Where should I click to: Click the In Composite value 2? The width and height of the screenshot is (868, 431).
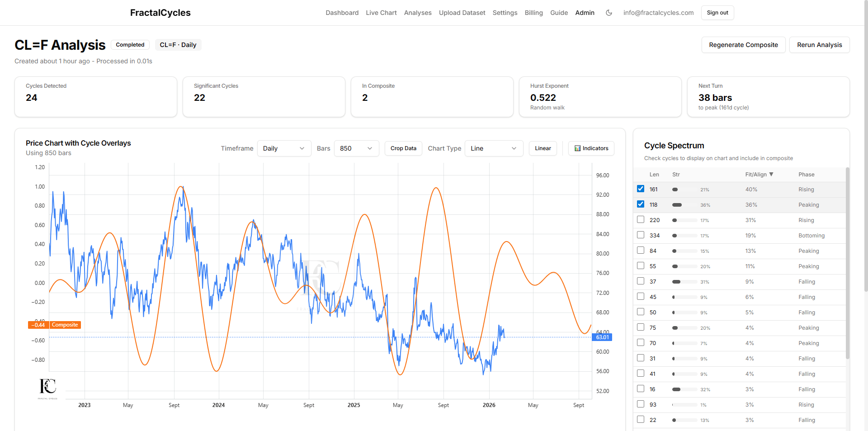pyautogui.click(x=365, y=98)
